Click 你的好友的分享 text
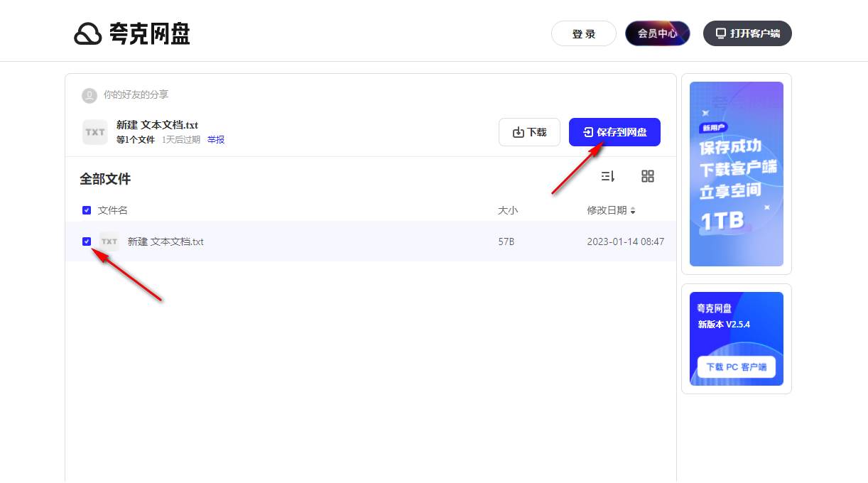868x483 pixels. 136,94
